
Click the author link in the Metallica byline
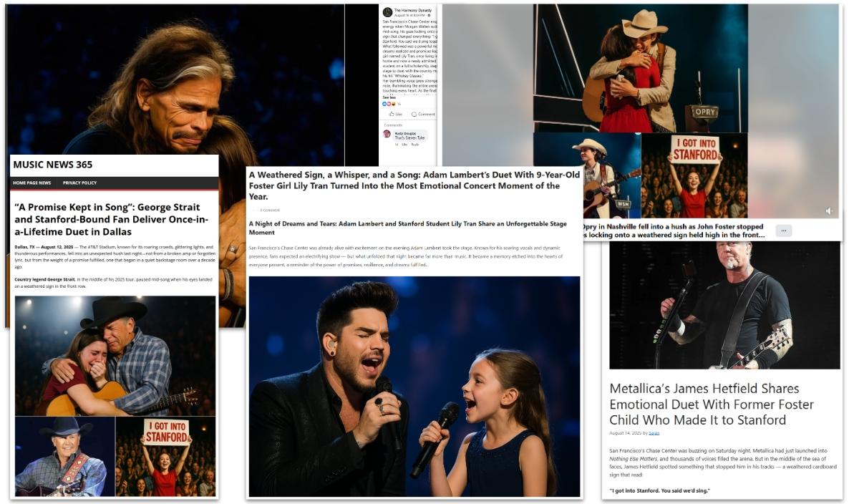(x=654, y=433)
